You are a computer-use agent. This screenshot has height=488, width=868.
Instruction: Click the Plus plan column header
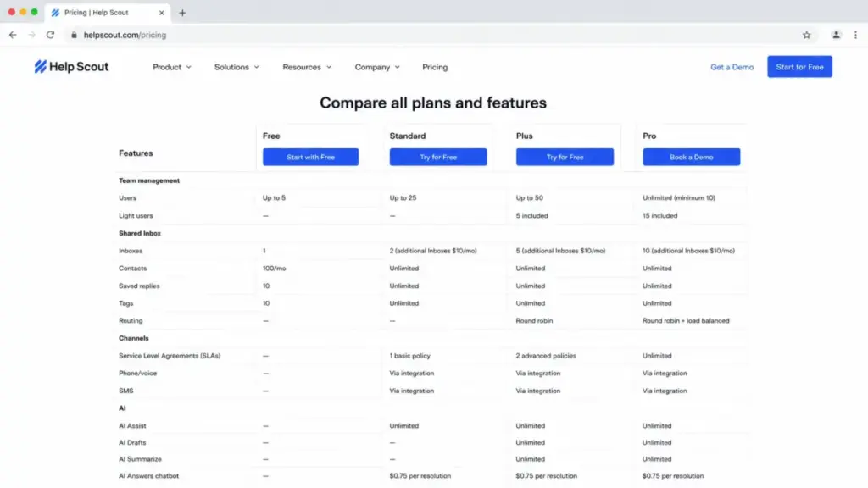coord(524,136)
